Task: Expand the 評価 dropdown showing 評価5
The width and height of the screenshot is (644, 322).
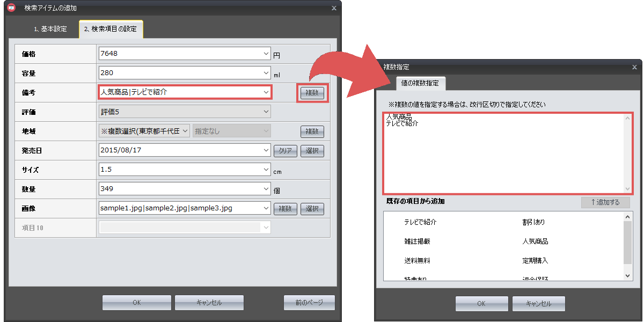Action: pyautogui.click(x=266, y=112)
